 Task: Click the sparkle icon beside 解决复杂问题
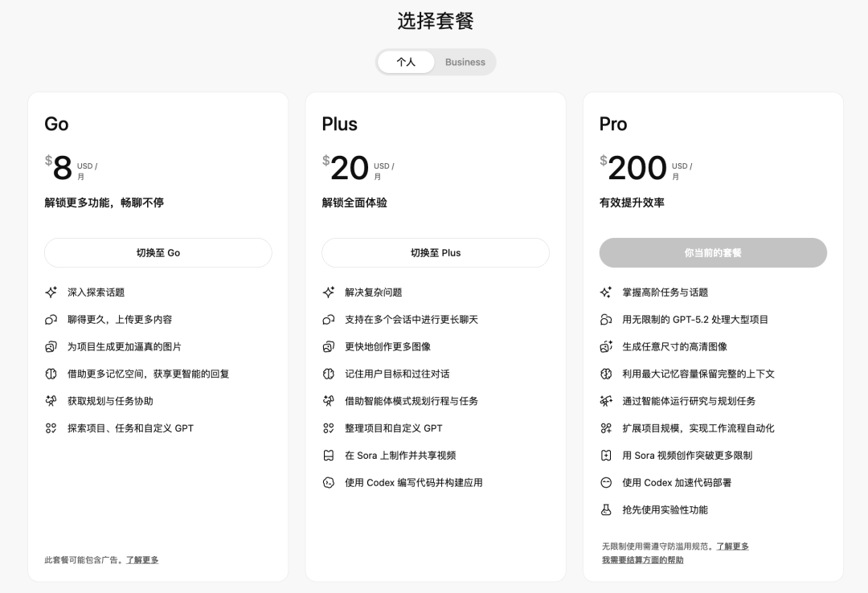328,292
